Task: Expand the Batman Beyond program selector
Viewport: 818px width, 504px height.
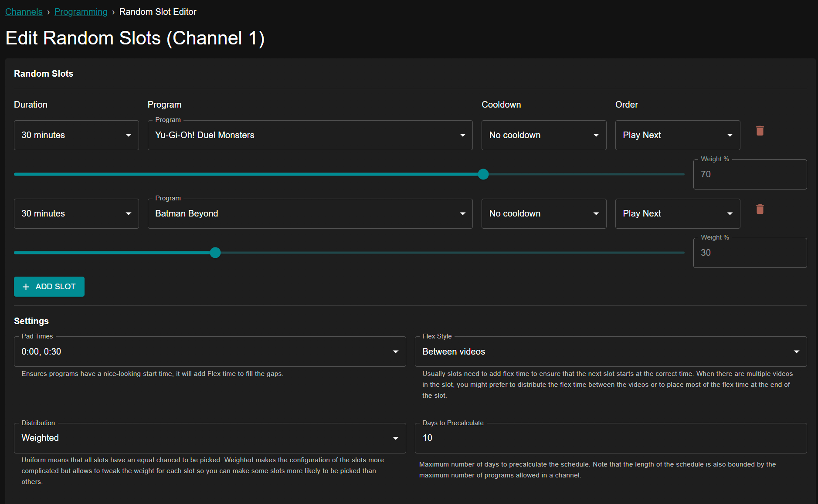Action: click(x=310, y=214)
